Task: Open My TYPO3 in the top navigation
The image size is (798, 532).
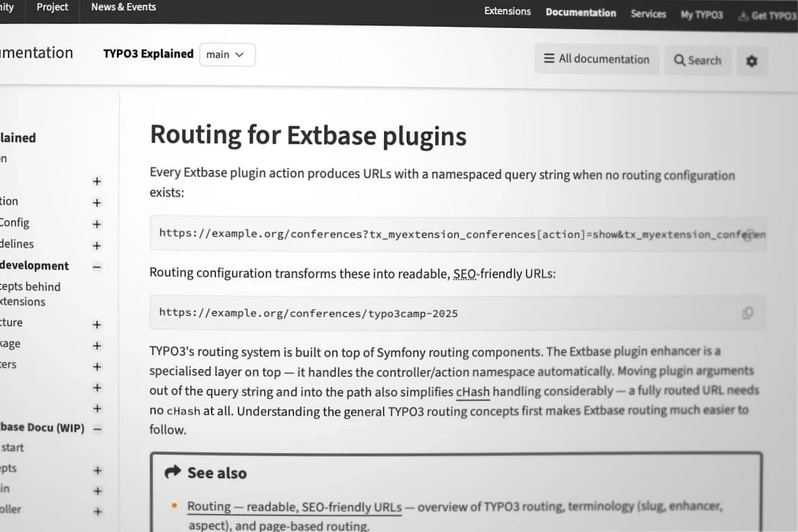Action: tap(702, 15)
